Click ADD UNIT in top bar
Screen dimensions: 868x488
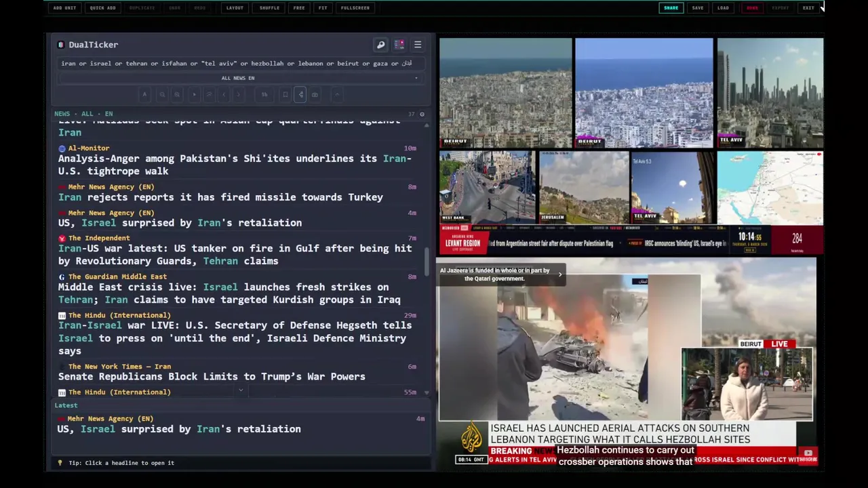point(64,8)
